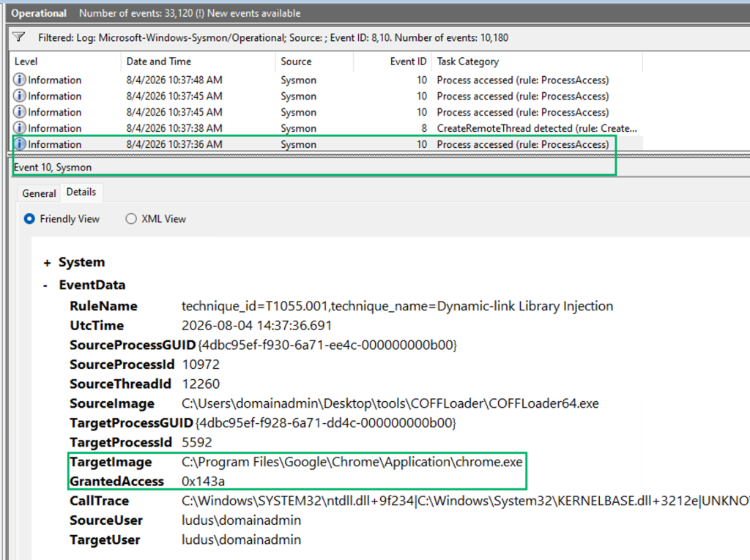Sort by Date and Time column header
The width and height of the screenshot is (750, 560).
[x=198, y=61]
